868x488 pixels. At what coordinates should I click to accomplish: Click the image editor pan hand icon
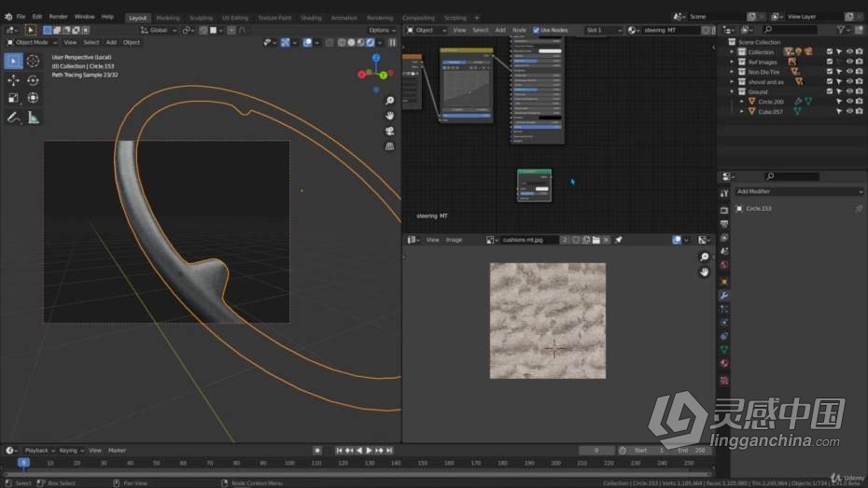704,272
